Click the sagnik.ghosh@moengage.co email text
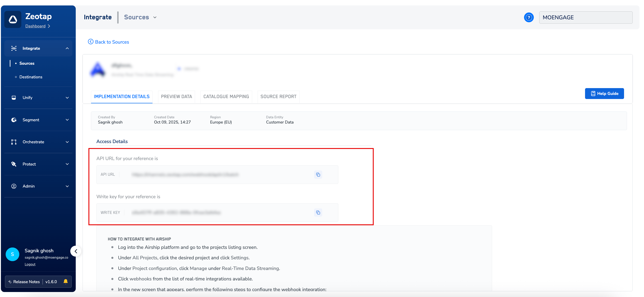Image resolution: width=644 pixels, height=297 pixels. (x=46, y=257)
